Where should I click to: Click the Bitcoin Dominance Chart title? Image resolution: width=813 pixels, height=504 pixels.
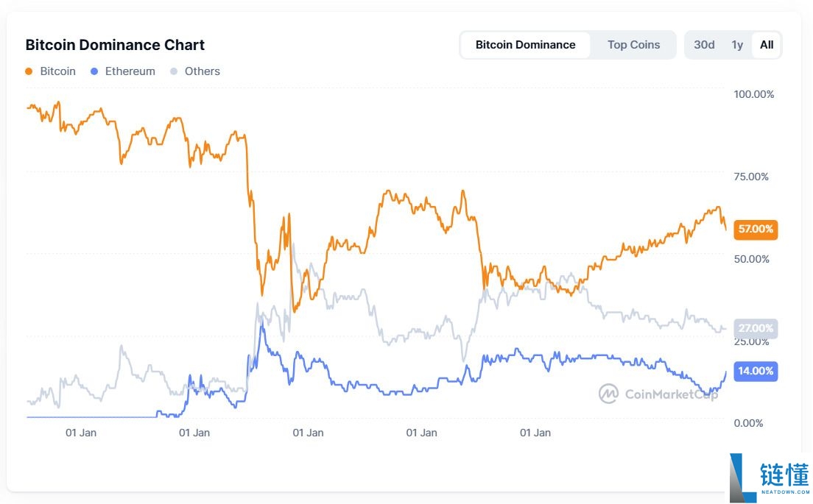(x=115, y=45)
